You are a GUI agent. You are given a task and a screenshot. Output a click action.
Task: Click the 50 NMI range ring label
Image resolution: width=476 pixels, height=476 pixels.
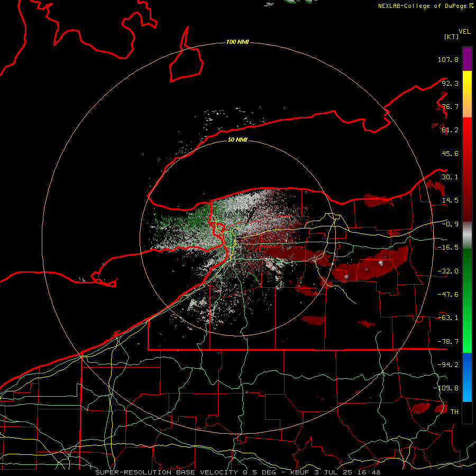[x=237, y=140]
